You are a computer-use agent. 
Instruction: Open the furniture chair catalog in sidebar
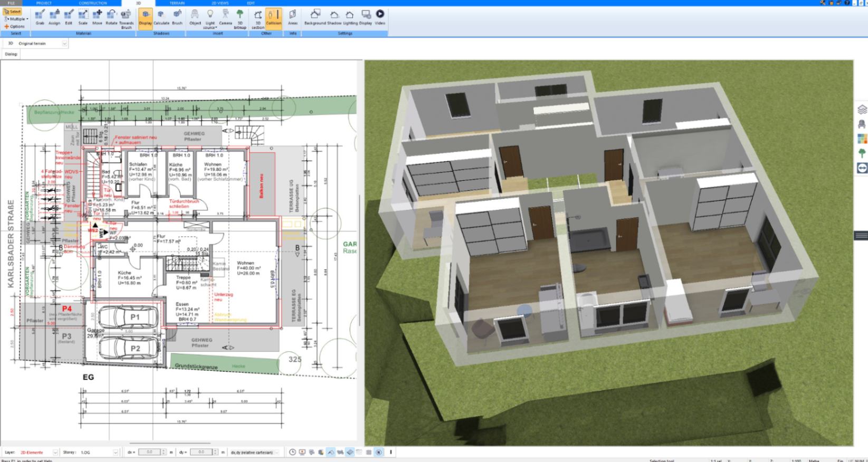862,124
